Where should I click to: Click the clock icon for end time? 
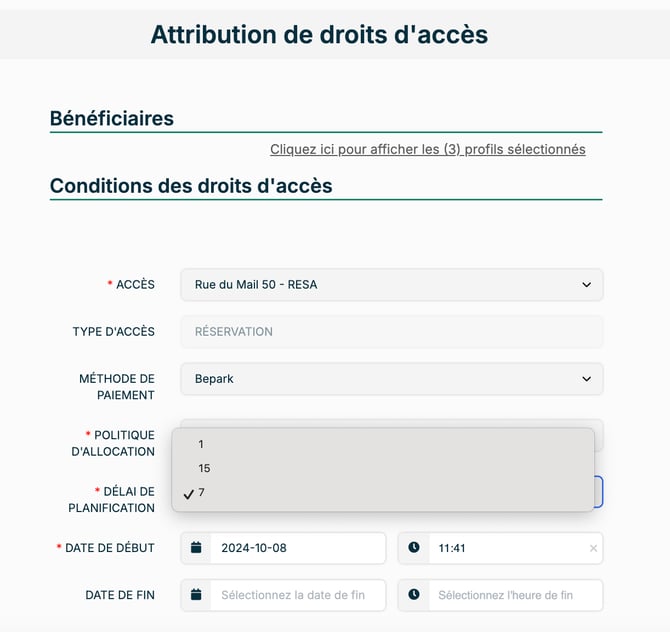pyautogui.click(x=414, y=595)
